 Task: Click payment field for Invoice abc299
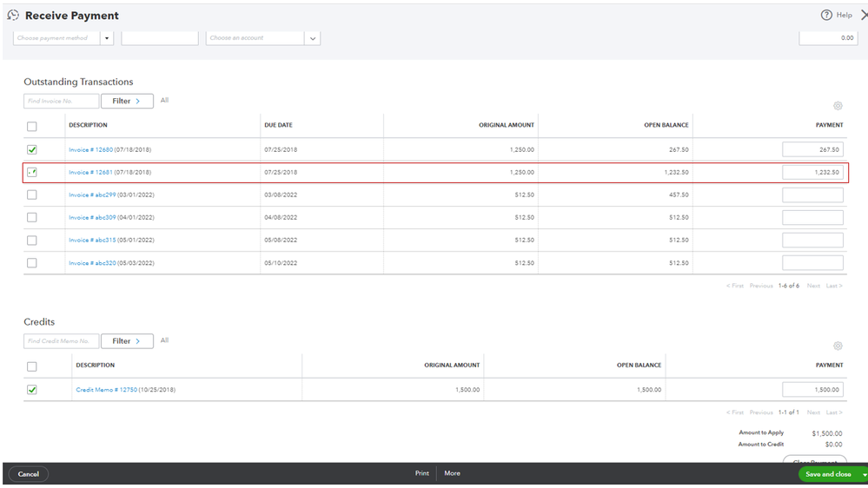click(x=812, y=195)
